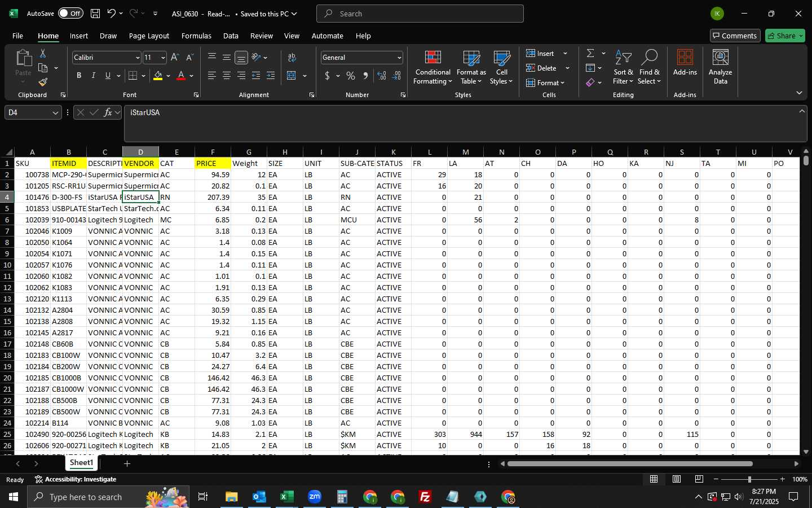Apply Percent Style format
Viewport: 812px width, 508px height.
coord(351,76)
